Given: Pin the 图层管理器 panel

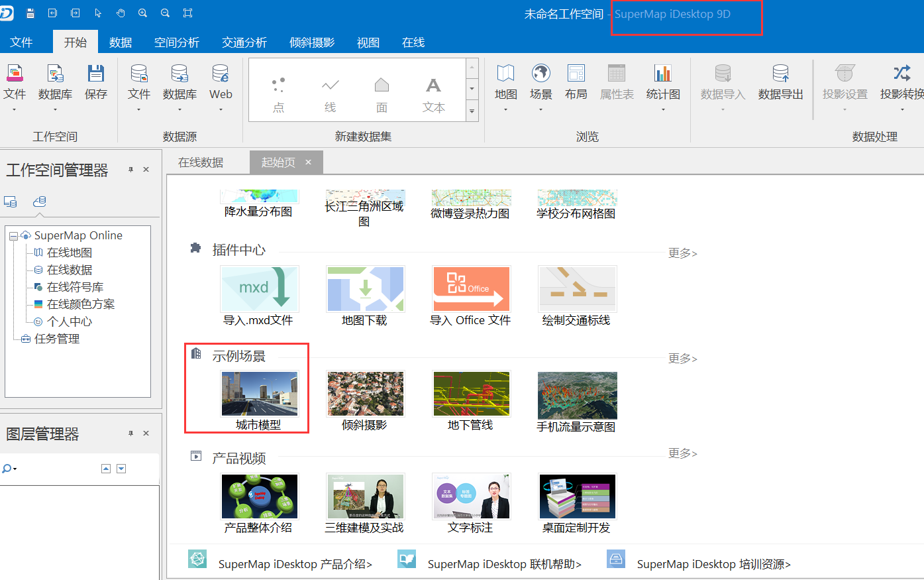Looking at the screenshot, I should coord(130,434).
